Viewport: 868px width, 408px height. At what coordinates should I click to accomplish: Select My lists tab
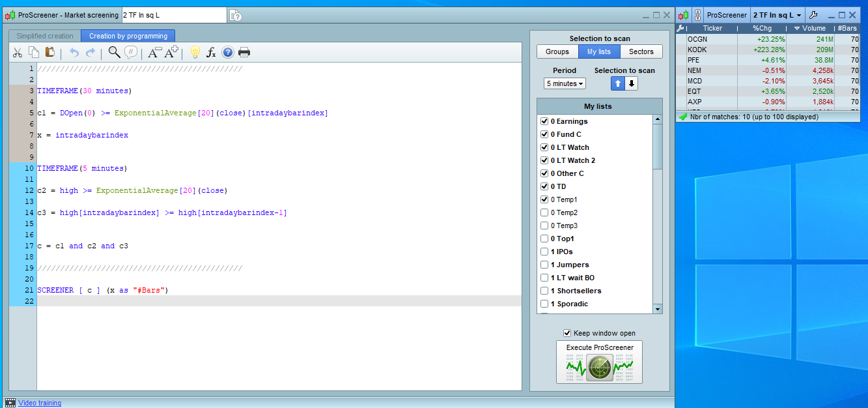(x=599, y=51)
